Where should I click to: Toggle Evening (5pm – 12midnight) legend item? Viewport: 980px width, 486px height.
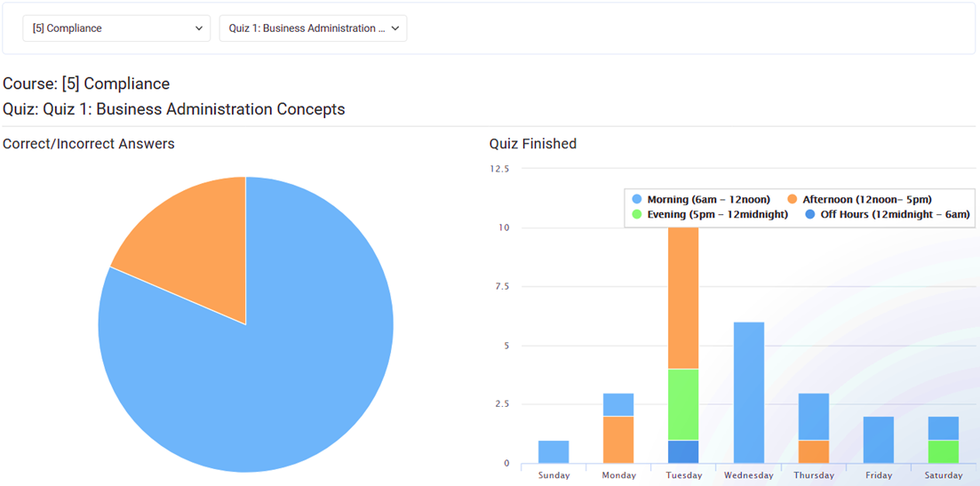(709, 214)
